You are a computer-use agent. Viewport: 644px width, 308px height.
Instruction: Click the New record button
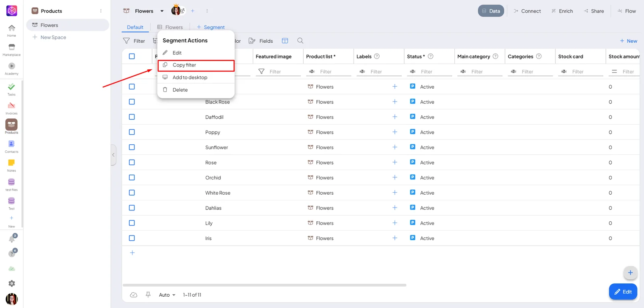point(628,41)
